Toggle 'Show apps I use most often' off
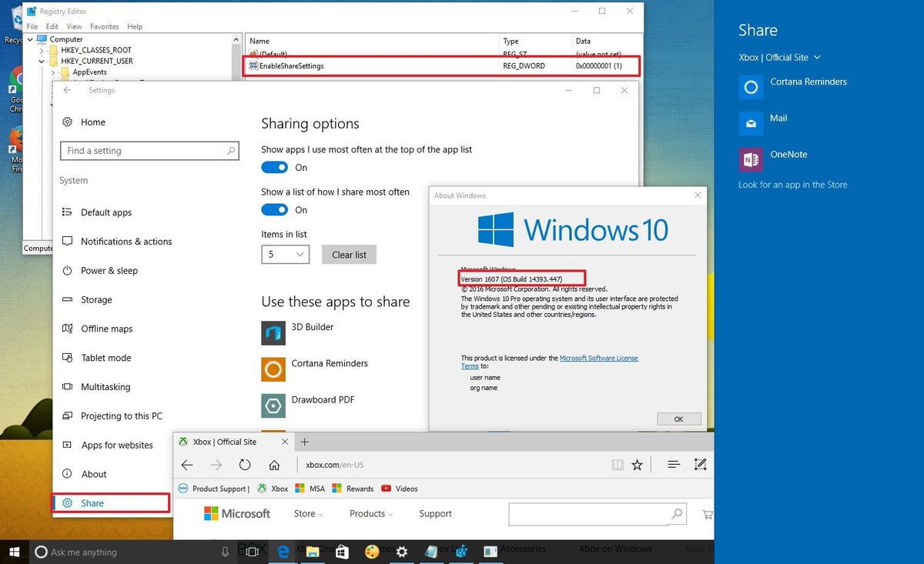The image size is (924, 564). coord(274,167)
